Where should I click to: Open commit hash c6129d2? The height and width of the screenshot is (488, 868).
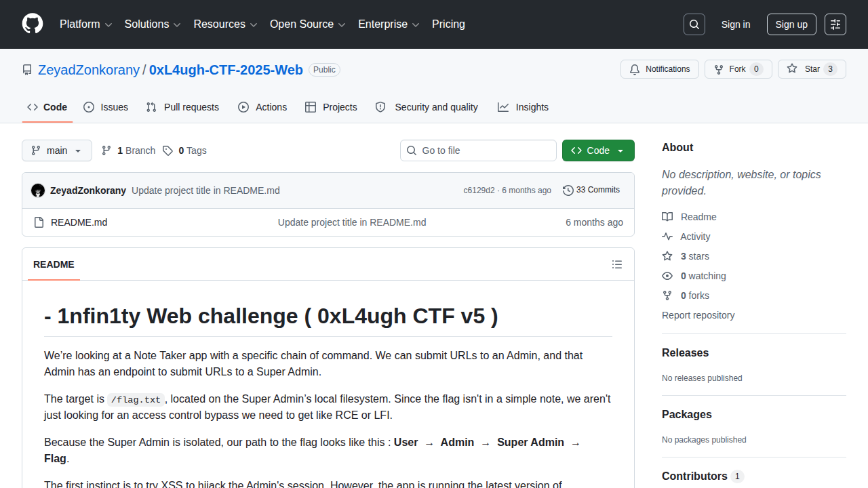(x=479, y=190)
